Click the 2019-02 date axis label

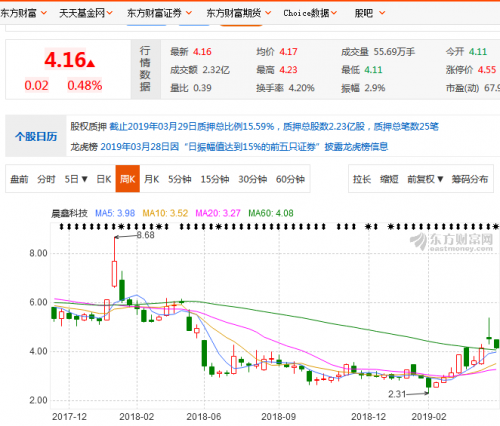point(429,417)
